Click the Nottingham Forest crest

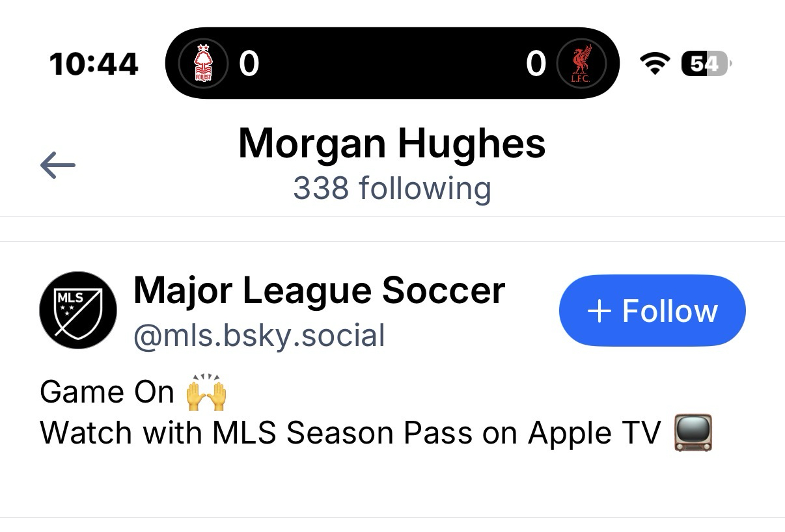[204, 63]
